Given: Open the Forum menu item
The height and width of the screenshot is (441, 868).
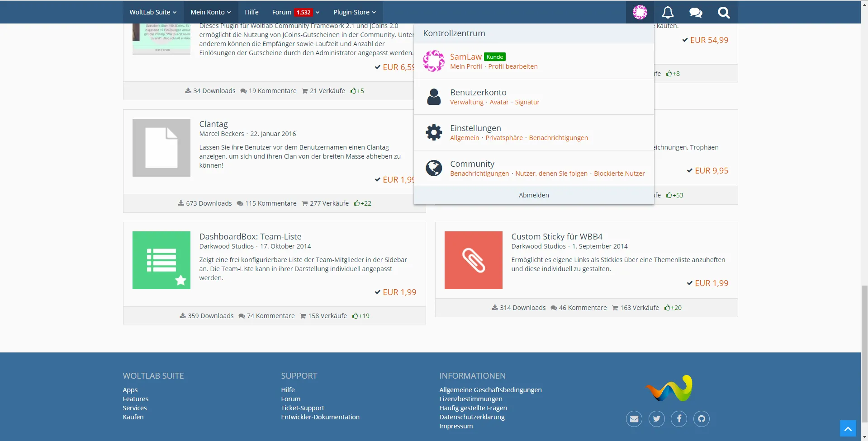Looking at the screenshot, I should click(282, 12).
